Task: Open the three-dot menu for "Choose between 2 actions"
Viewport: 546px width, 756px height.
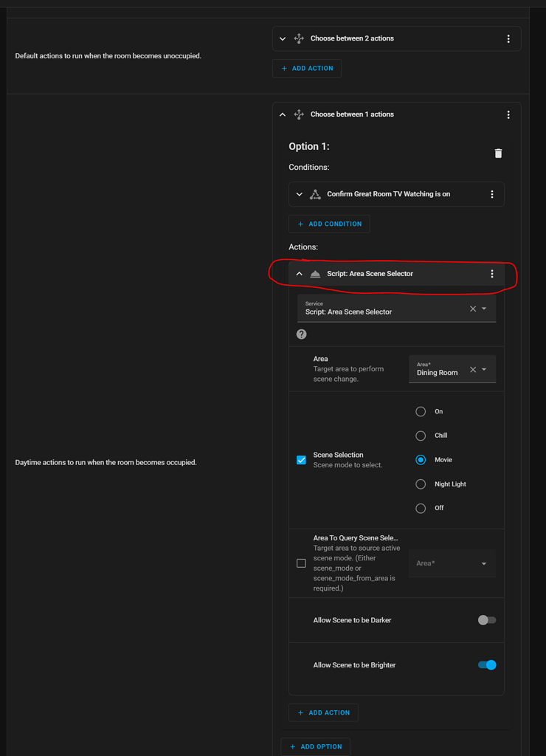Action: [508, 38]
